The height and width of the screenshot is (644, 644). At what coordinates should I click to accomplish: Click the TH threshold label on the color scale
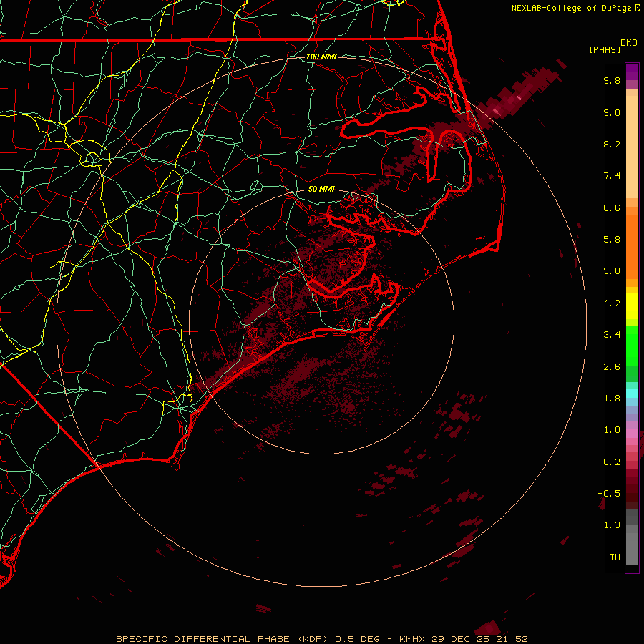coord(615,557)
